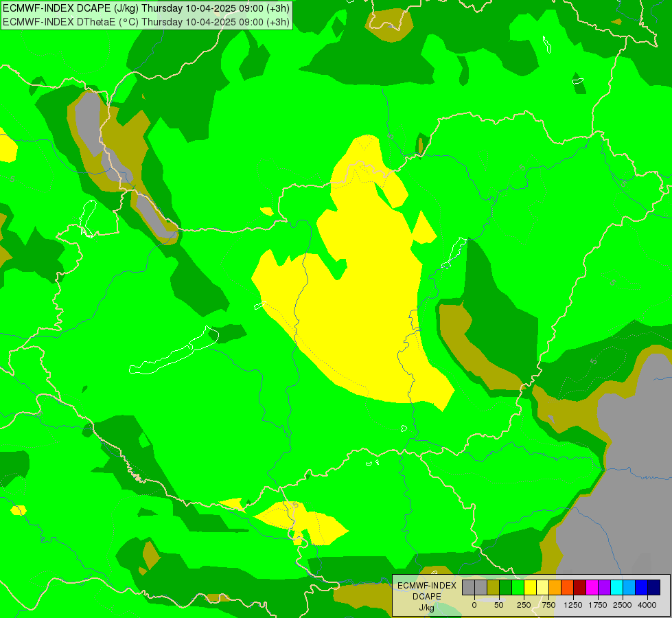Viewport: 672px width, 618px height.
Task: Select the red-orange legend swatch
Action: (567, 587)
